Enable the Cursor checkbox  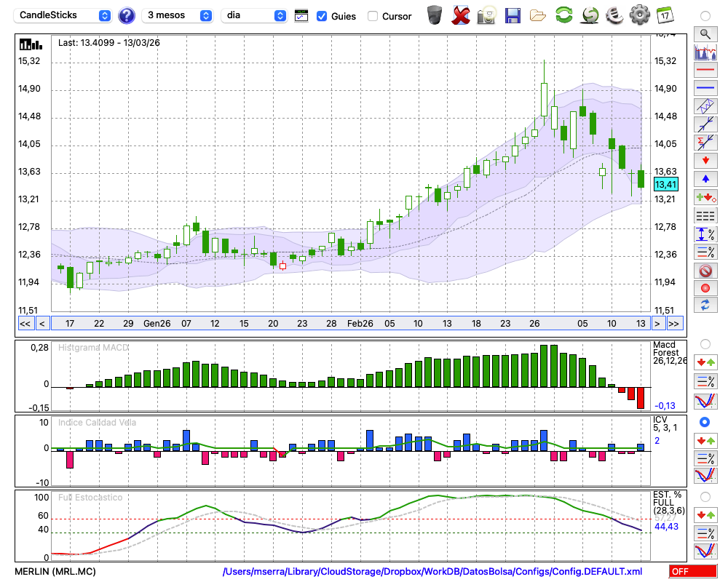(373, 16)
